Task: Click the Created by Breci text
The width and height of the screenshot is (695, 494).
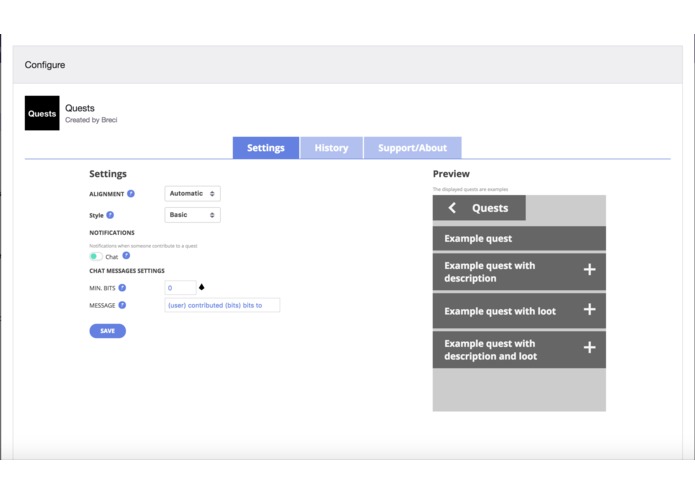Action: tap(91, 120)
